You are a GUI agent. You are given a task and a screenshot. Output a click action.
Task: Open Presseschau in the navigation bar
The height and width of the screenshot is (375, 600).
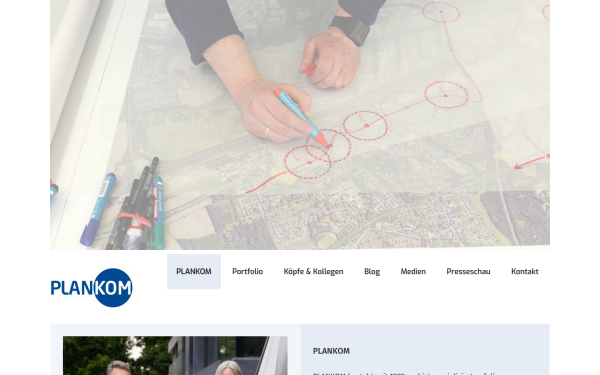pos(468,271)
